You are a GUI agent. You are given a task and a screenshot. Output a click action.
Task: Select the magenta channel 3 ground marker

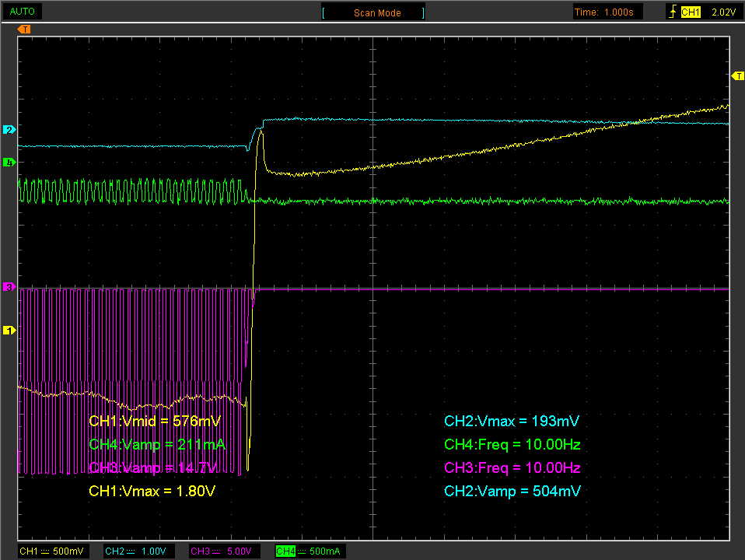point(9,287)
